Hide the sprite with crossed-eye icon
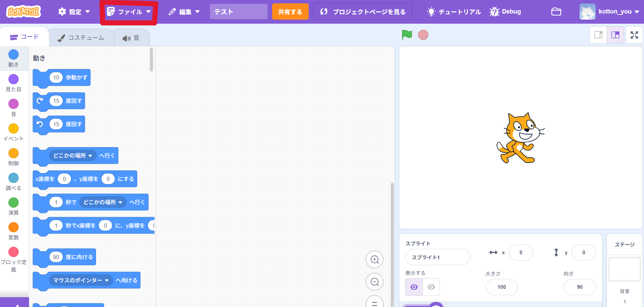The height and width of the screenshot is (307, 644). pyautogui.click(x=431, y=287)
